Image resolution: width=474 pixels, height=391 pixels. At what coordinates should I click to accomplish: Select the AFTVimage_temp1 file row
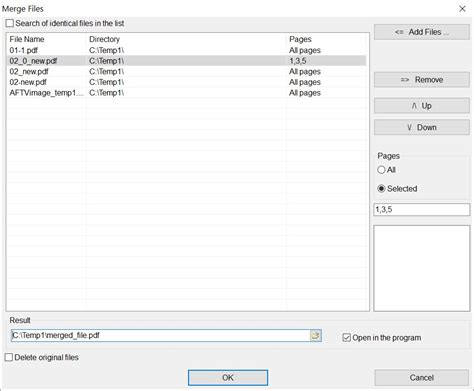[187, 93]
